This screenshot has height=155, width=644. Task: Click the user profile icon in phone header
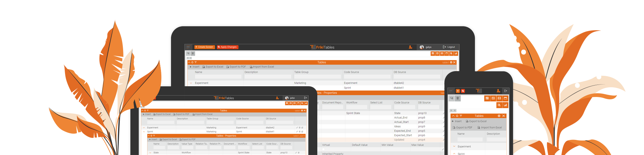[x=498, y=91]
